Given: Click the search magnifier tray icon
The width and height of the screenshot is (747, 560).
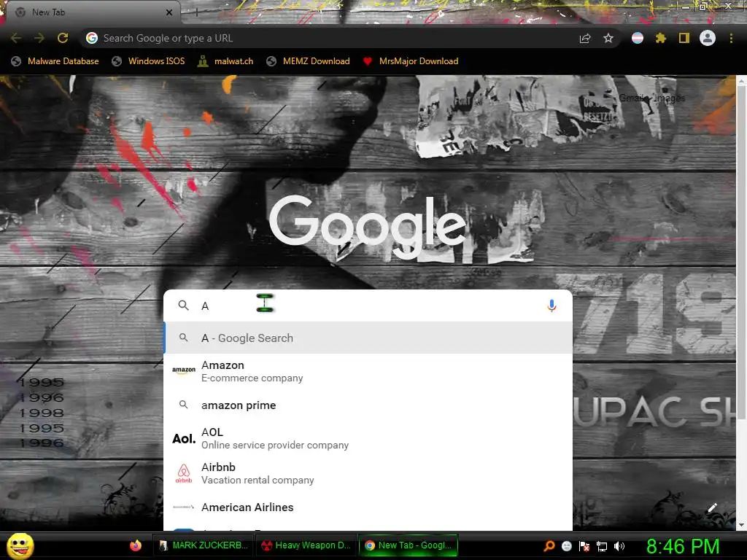Looking at the screenshot, I should pyautogui.click(x=549, y=545).
